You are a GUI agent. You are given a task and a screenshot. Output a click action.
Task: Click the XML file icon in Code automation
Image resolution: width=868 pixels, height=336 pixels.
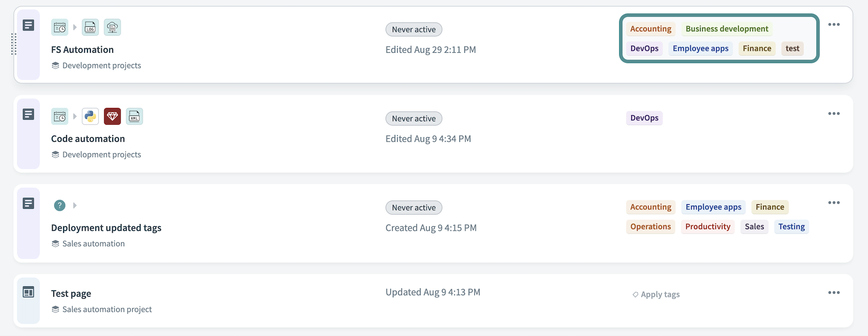coord(134,116)
